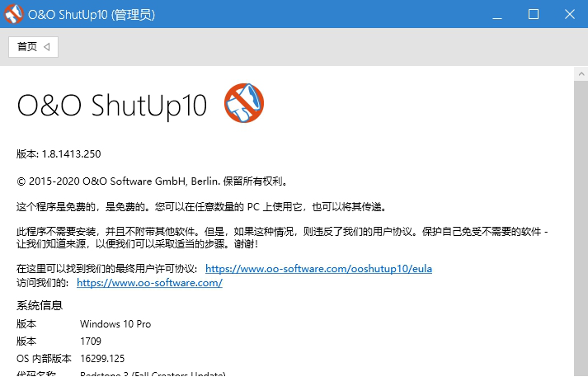
Task: Open the https://www.oo-software.com/ website link
Action: point(149,283)
